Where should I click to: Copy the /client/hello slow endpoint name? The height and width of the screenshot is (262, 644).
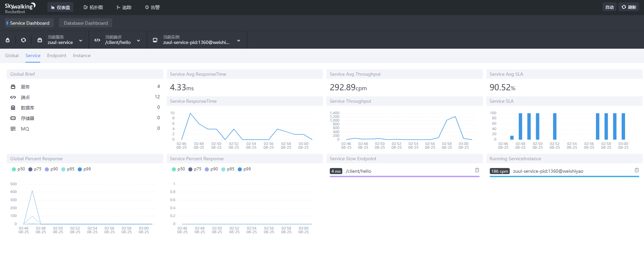[477, 170]
